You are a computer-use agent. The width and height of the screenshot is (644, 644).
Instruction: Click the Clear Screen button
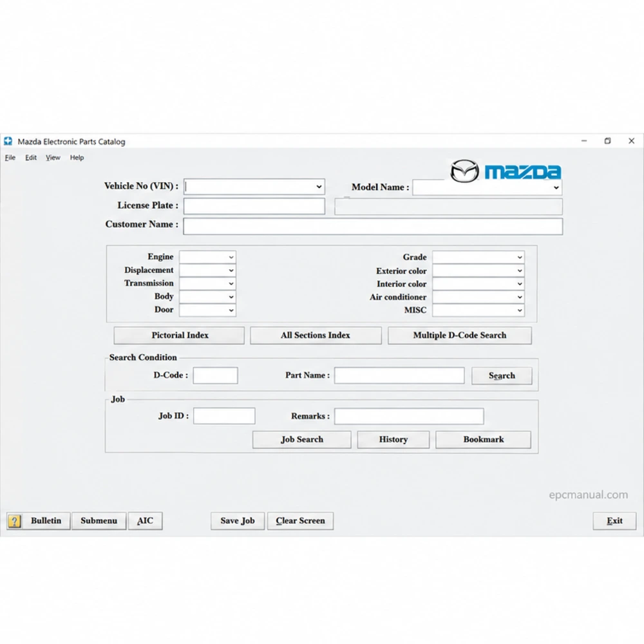pos(300,521)
